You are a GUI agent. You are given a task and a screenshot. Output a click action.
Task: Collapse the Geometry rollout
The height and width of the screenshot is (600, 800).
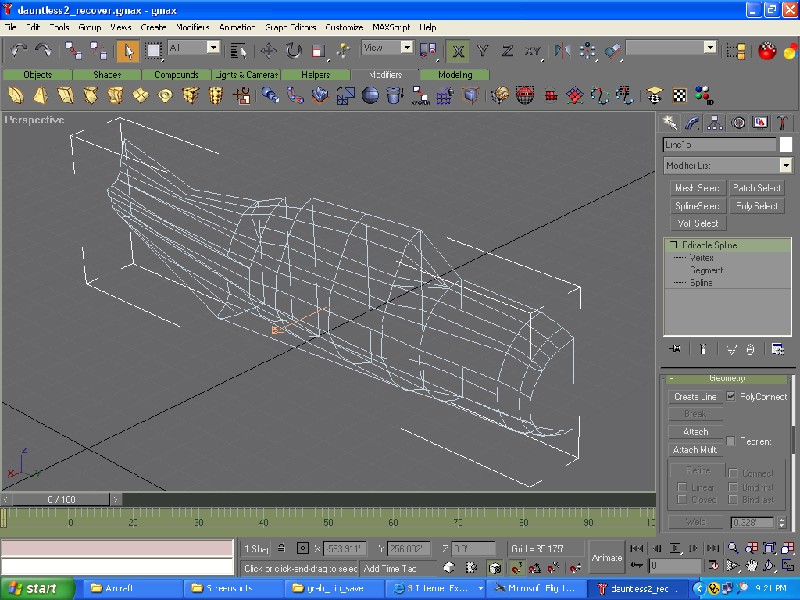coord(728,379)
